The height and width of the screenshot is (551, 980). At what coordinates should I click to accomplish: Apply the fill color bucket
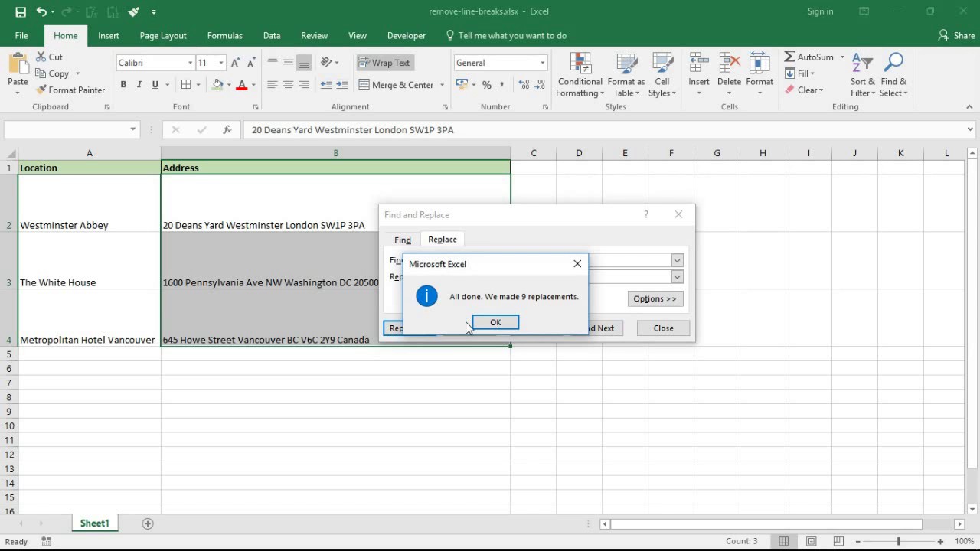pos(218,85)
